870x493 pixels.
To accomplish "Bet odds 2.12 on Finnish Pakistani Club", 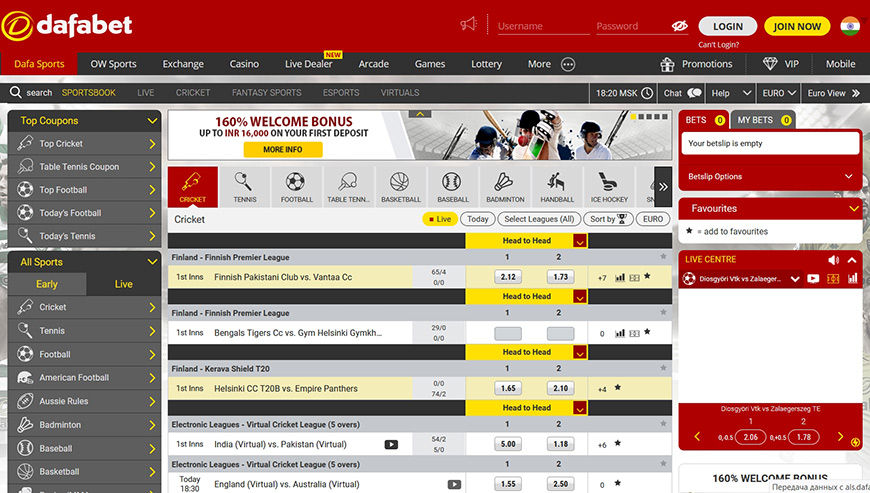I will pyautogui.click(x=508, y=277).
